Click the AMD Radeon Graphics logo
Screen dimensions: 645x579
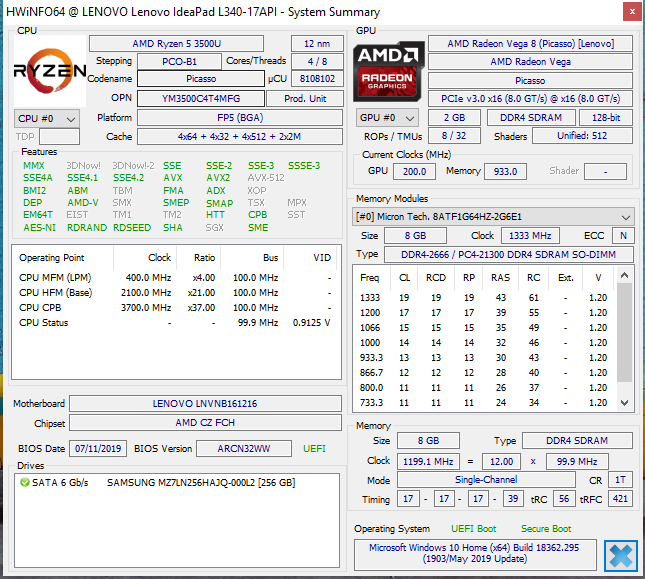point(388,71)
